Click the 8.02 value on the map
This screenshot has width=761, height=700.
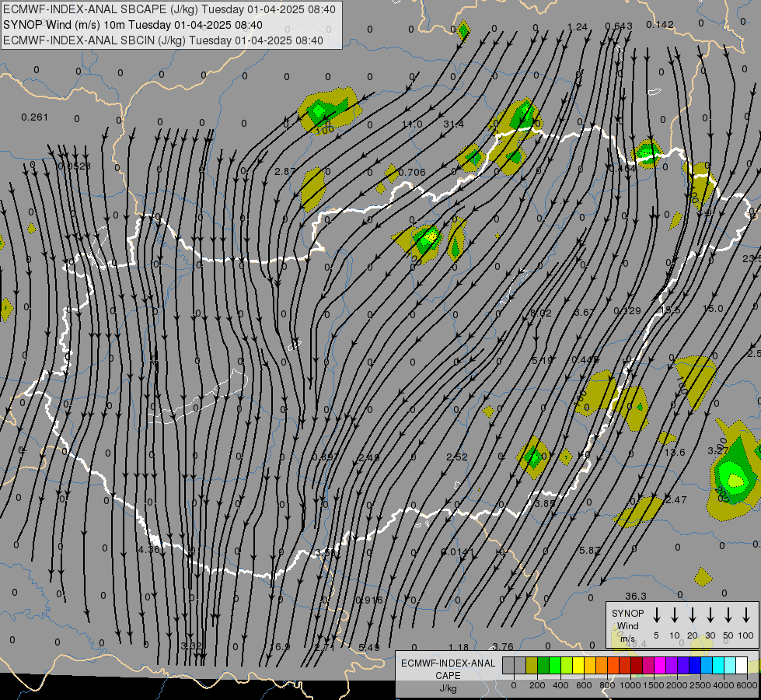(541, 313)
